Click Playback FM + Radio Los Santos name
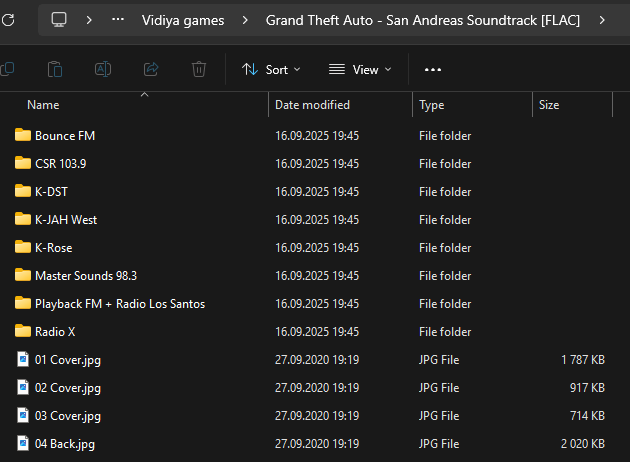 tap(120, 304)
